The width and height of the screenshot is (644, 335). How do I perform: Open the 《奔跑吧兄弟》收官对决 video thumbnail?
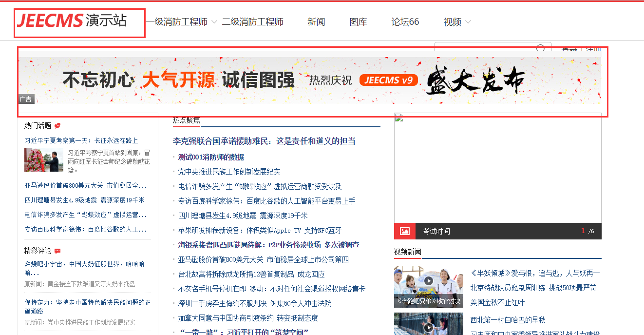(429, 287)
